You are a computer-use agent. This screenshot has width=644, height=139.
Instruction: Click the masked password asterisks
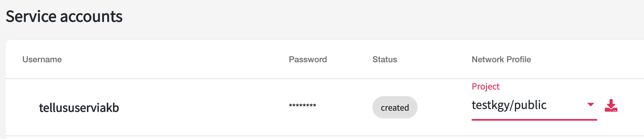click(302, 106)
